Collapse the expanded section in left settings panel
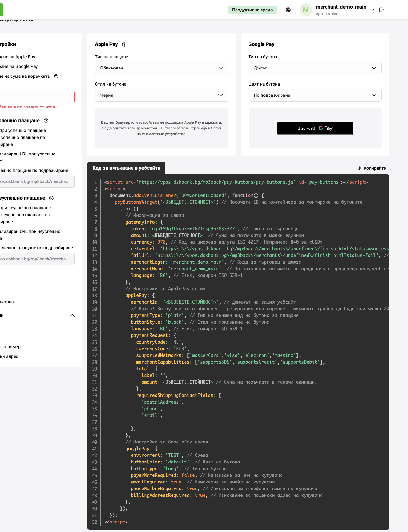 72,315
